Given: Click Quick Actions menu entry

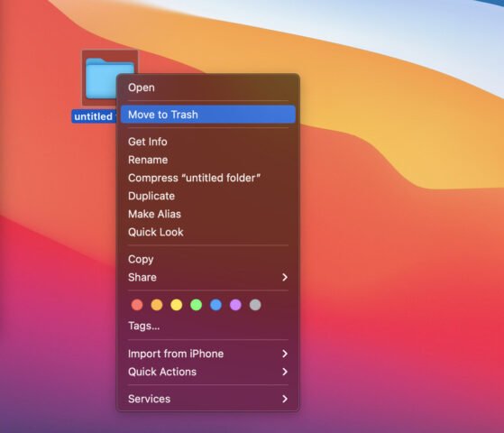Looking at the screenshot, I should [208, 372].
